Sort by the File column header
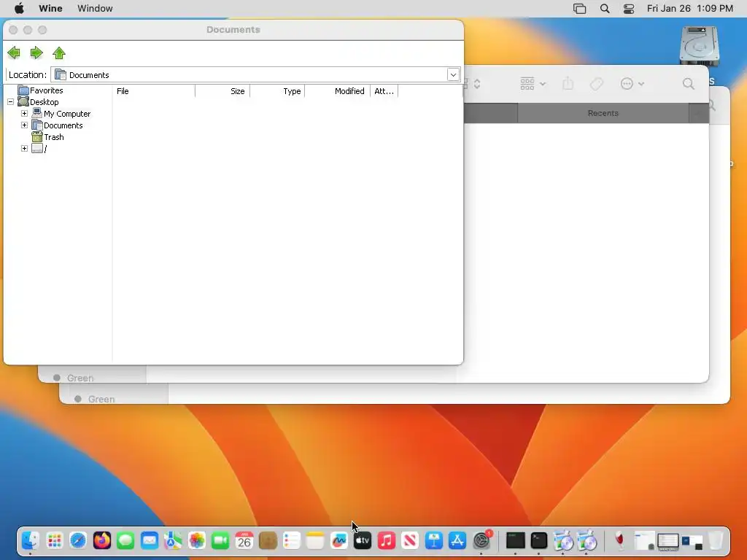The height and width of the screenshot is (560, 747). (154, 91)
